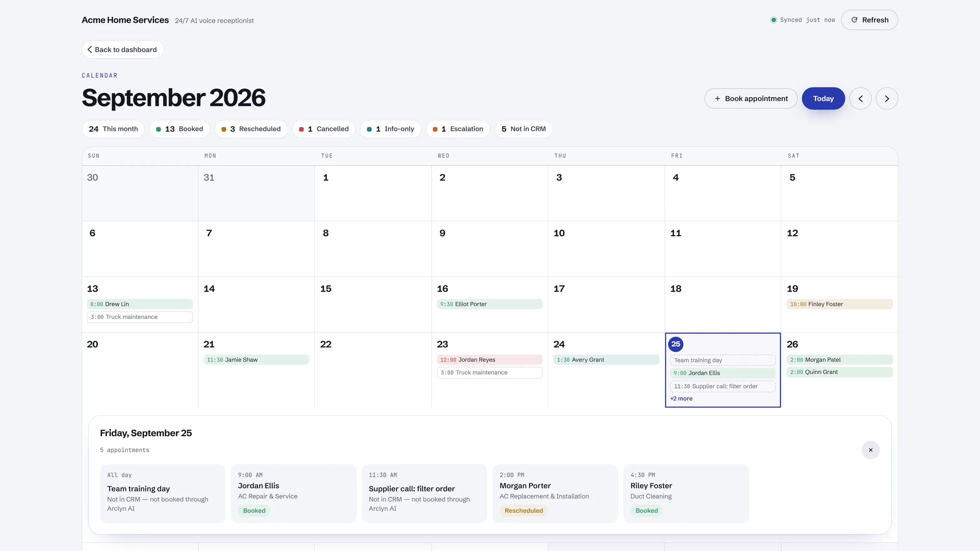The image size is (980, 551).
Task: Select date 10 in calendar
Action: tap(559, 233)
